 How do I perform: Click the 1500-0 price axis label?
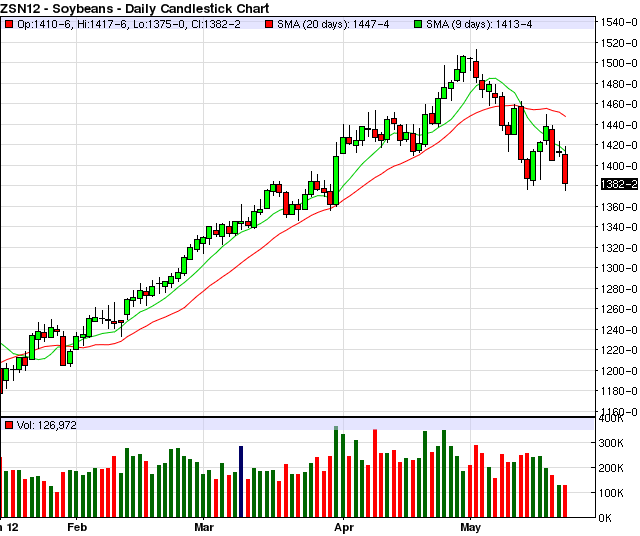coord(619,63)
